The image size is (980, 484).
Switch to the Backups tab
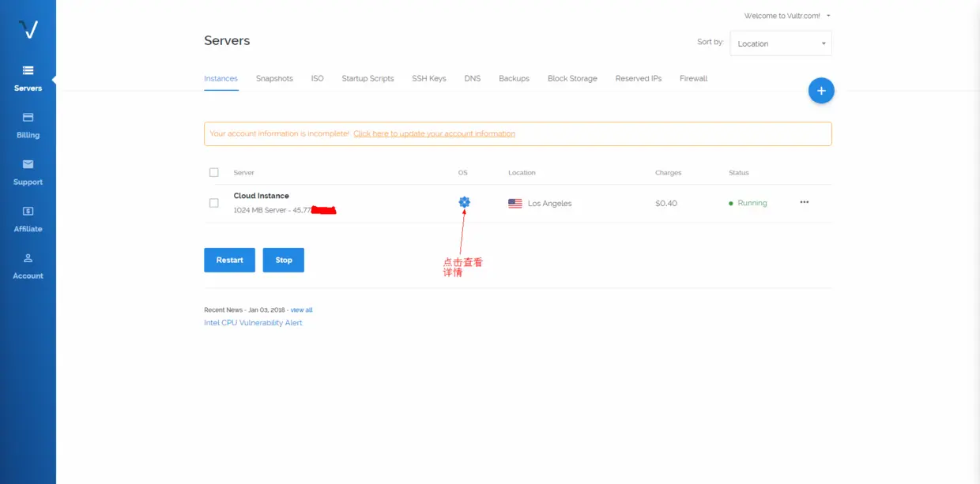[x=514, y=79]
